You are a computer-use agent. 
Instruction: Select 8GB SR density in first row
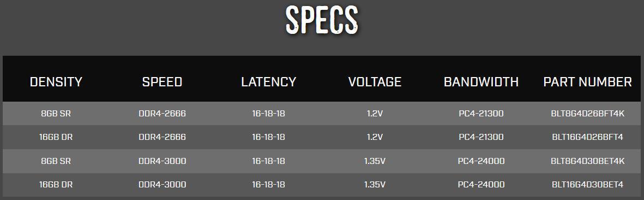coord(56,114)
